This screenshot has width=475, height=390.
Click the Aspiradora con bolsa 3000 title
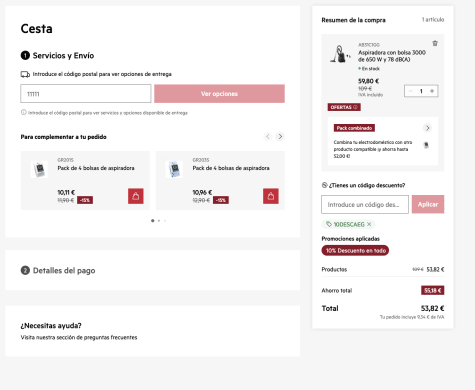392,56
